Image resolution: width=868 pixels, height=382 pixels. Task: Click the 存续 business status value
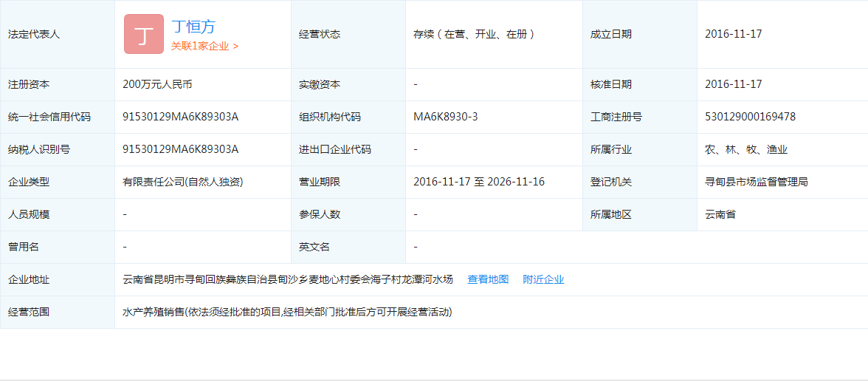(474, 34)
